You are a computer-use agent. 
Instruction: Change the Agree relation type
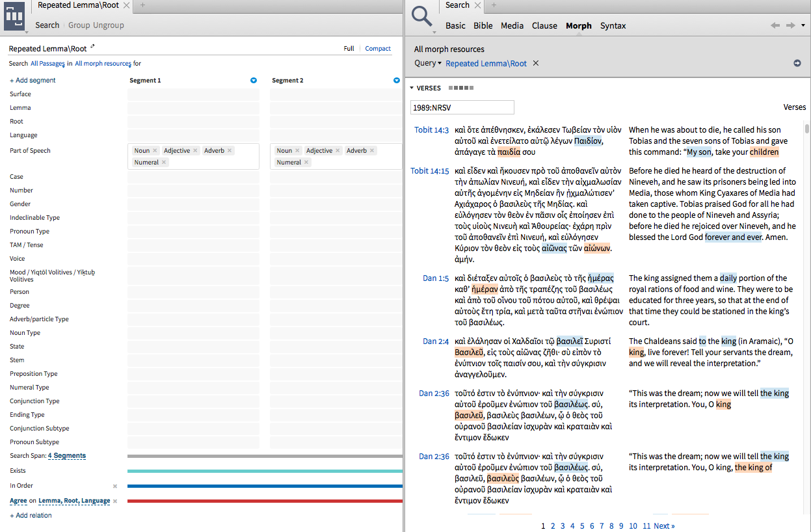[18, 501]
